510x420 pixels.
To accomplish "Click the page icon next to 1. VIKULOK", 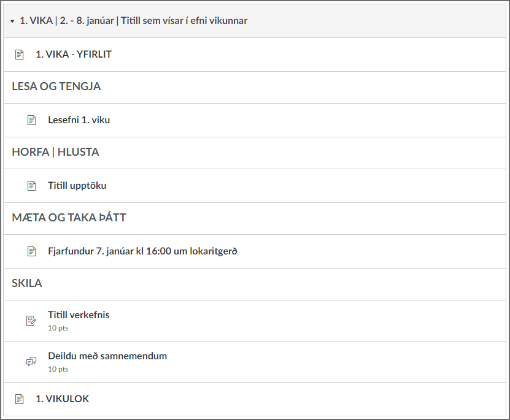I will pyautogui.click(x=20, y=399).
